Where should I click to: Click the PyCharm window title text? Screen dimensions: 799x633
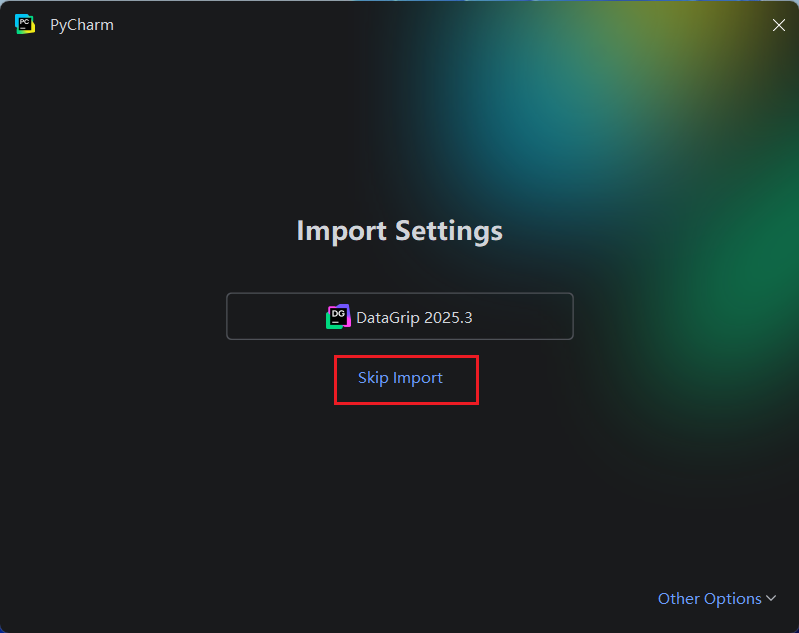pos(82,25)
